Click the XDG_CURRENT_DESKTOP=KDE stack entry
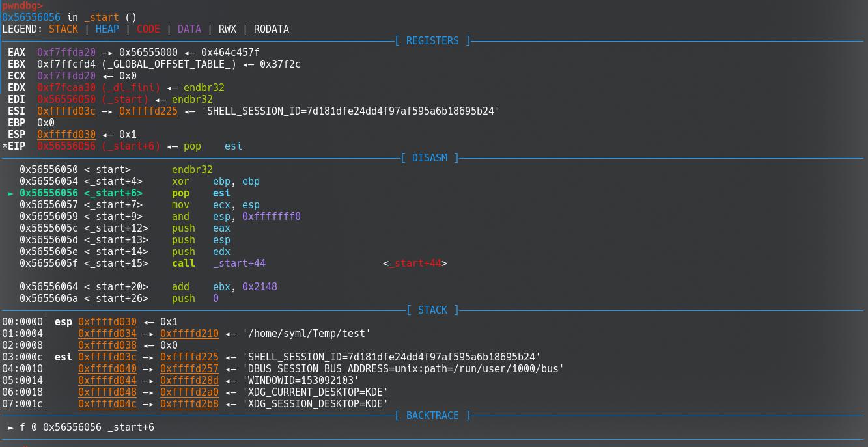Screen dimensions: 868x447 coord(315,392)
